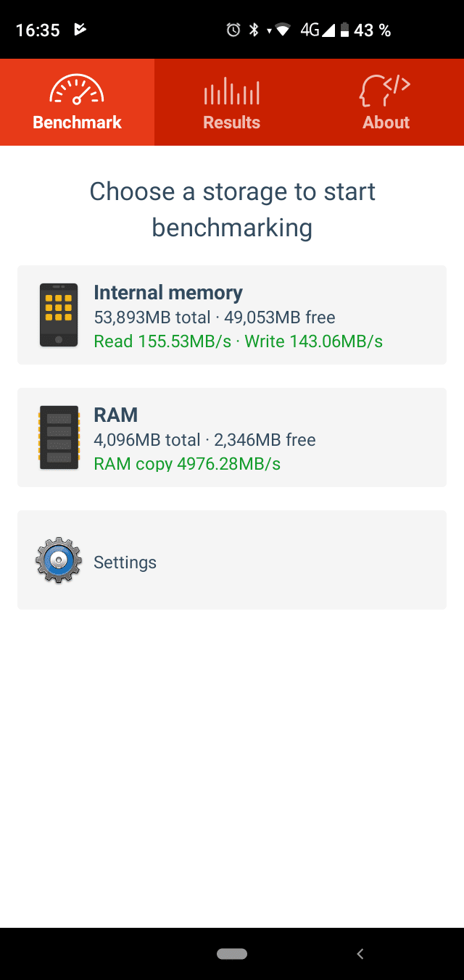This screenshot has width=464, height=980.
Task: Tap the Bluetooth status bar icon
Action: 254,30
